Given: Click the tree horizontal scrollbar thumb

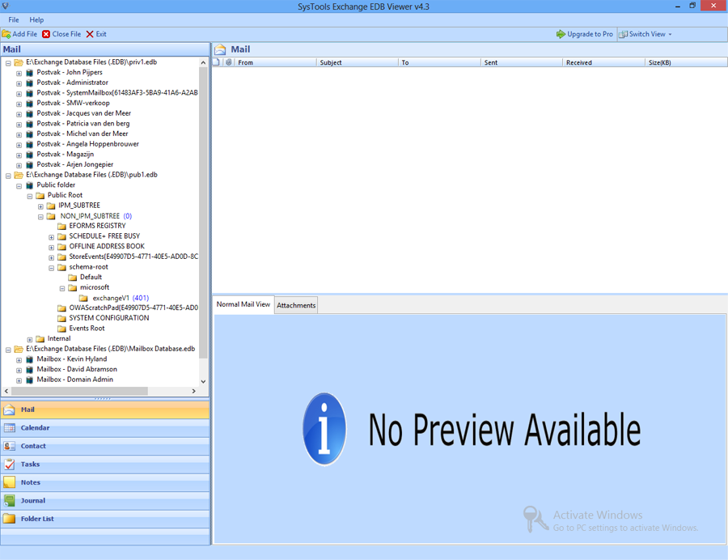Looking at the screenshot, I should 79,392.
